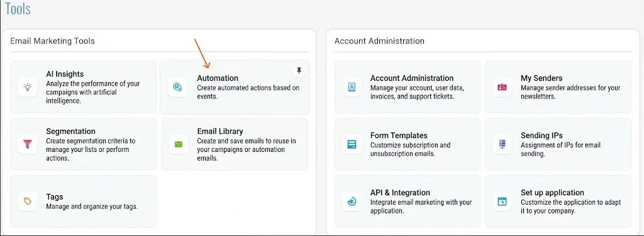Open the Segmentation tool title
644x236 pixels.
point(70,132)
